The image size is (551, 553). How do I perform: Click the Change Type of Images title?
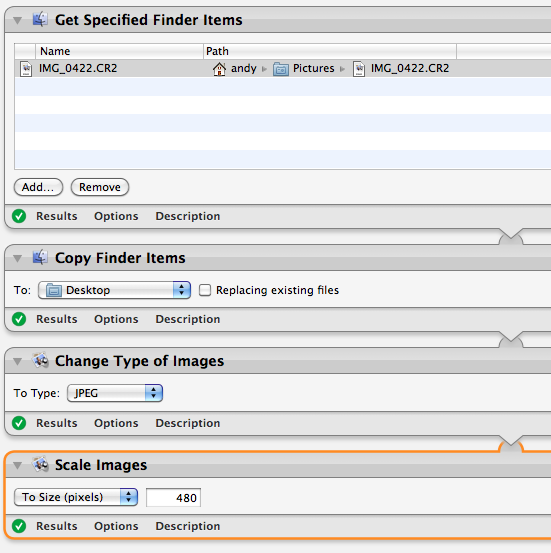(139, 361)
